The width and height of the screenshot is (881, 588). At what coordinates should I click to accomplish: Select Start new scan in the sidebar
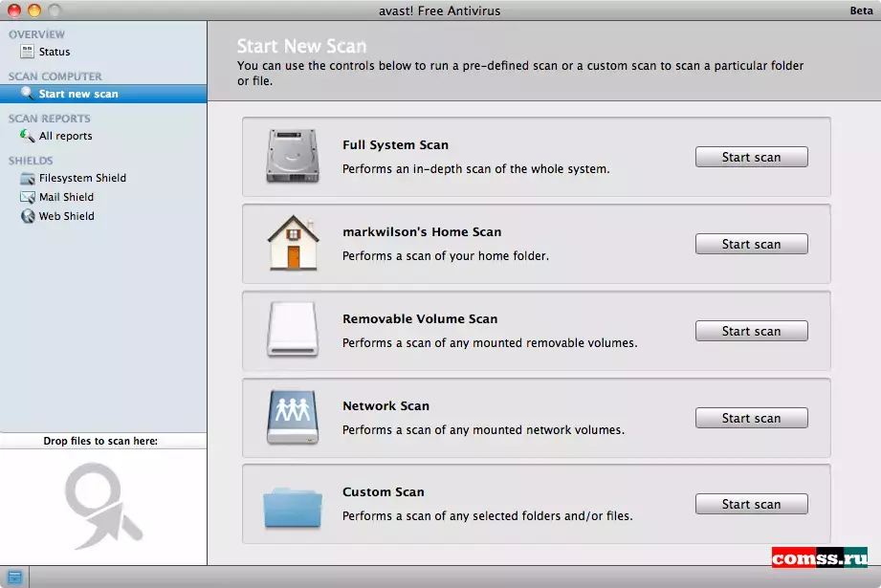tap(103, 94)
